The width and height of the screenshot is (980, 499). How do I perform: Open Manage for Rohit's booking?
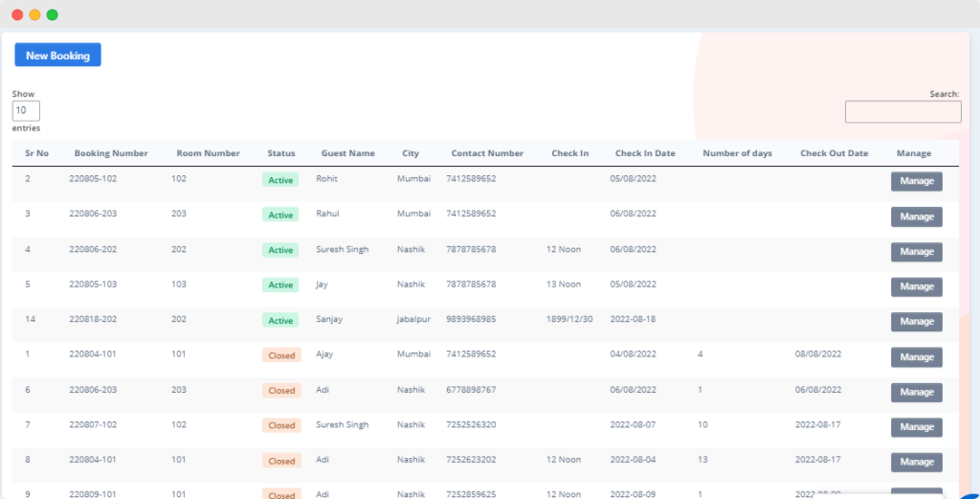click(917, 181)
